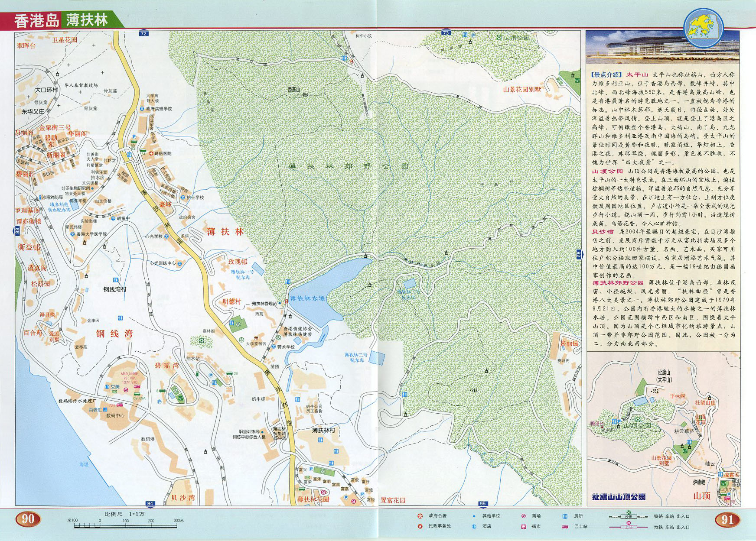Image resolution: width=756 pixels, height=541 pixels.
Task: Select the bus station (巴士站) legend icon
Action: pos(565,526)
